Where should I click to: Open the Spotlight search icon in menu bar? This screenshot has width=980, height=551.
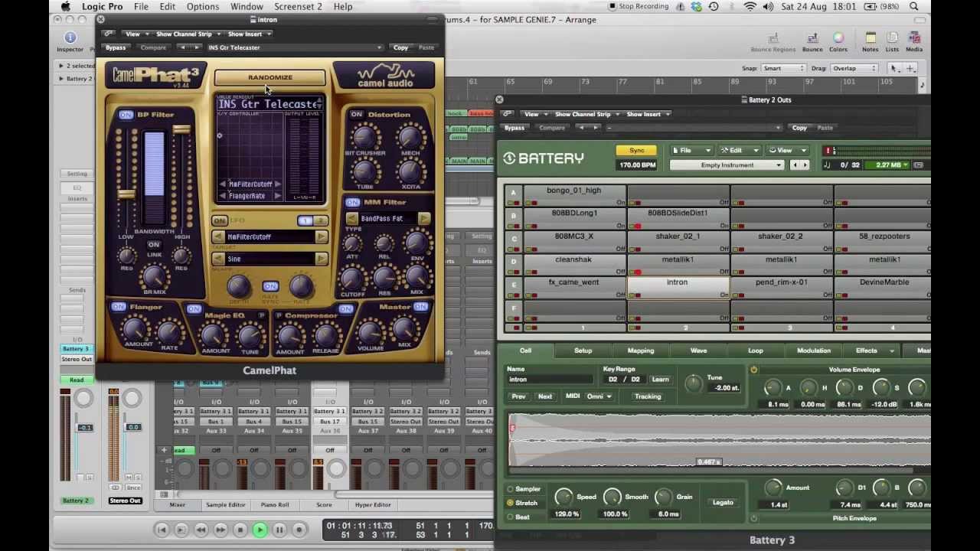click(915, 7)
